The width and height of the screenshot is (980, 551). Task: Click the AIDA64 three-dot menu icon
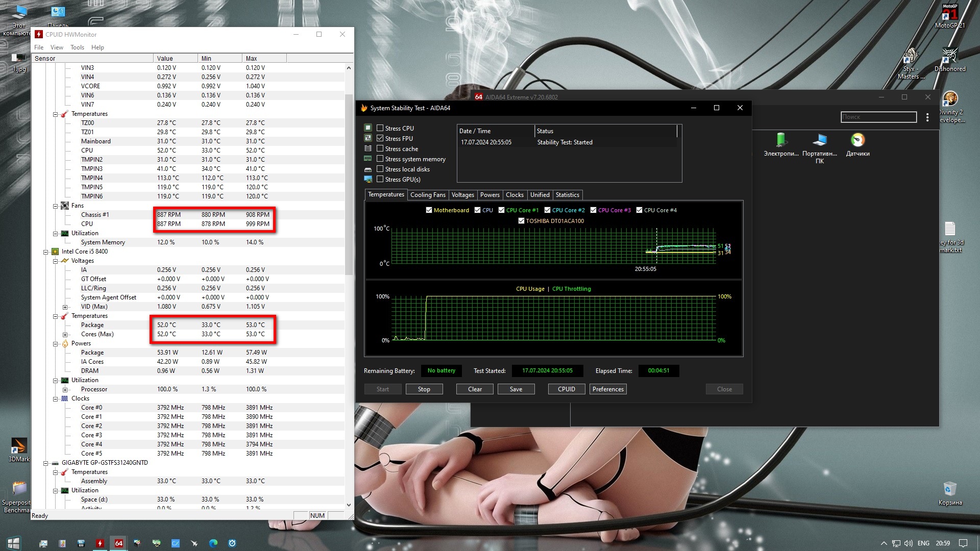[x=927, y=117]
